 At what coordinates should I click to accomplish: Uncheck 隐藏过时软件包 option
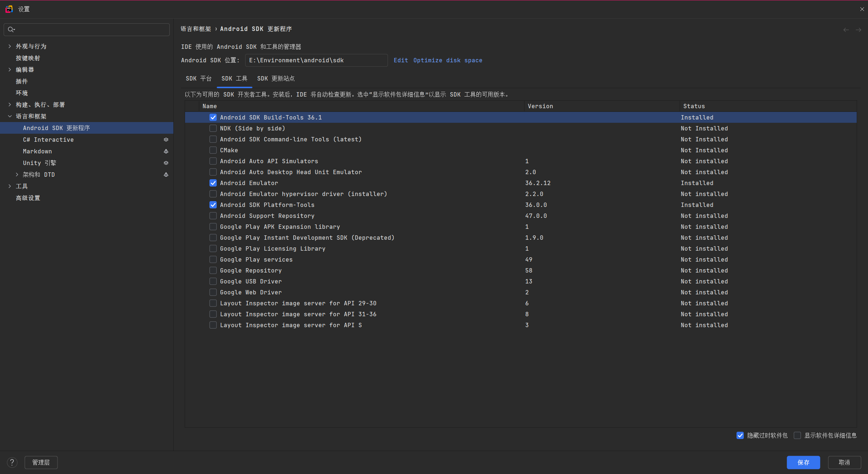tap(740, 435)
